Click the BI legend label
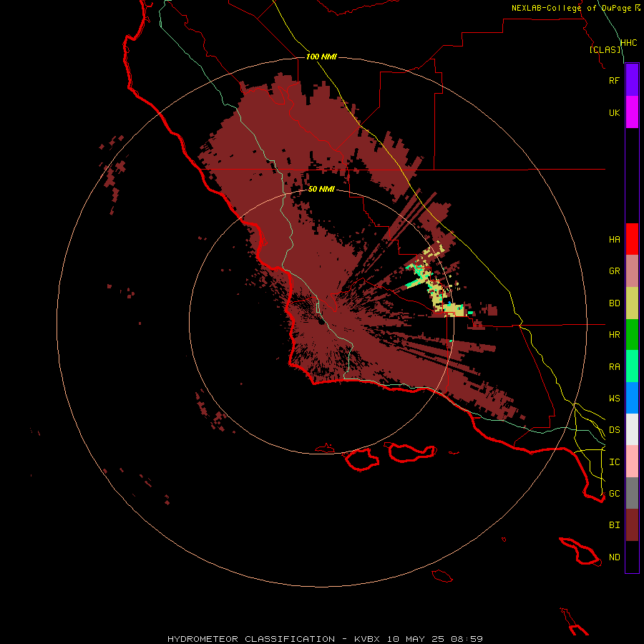644x644 pixels. click(614, 525)
